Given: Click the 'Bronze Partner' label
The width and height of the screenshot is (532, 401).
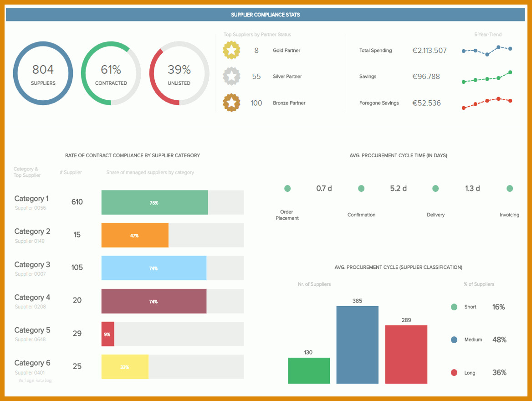Looking at the screenshot, I should click(x=289, y=103).
